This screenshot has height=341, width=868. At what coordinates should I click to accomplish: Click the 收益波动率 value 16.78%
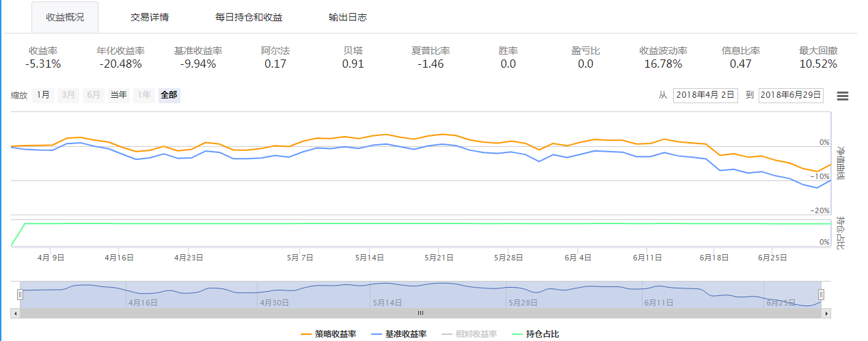663,64
